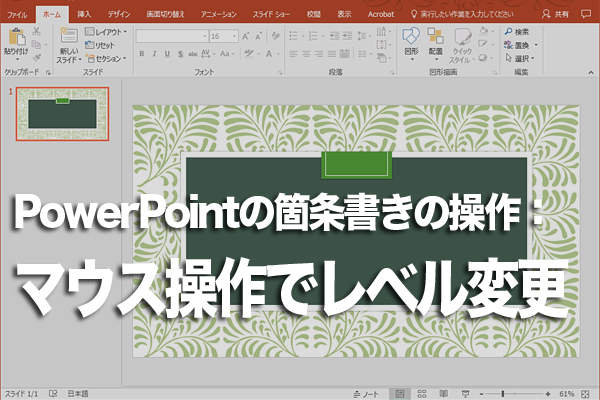This screenshot has width=600, height=400.
Task: Open the Acrobat tab
Action: click(x=380, y=15)
